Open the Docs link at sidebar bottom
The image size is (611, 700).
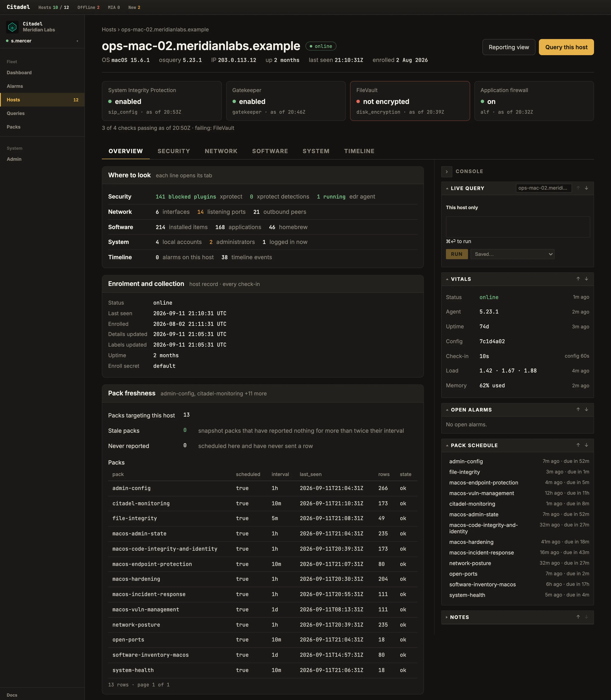(x=12, y=695)
